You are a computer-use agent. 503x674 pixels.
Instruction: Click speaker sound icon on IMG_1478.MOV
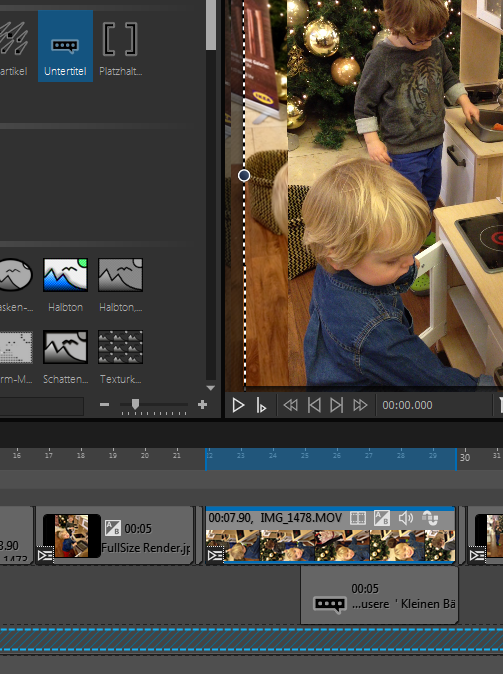point(406,518)
